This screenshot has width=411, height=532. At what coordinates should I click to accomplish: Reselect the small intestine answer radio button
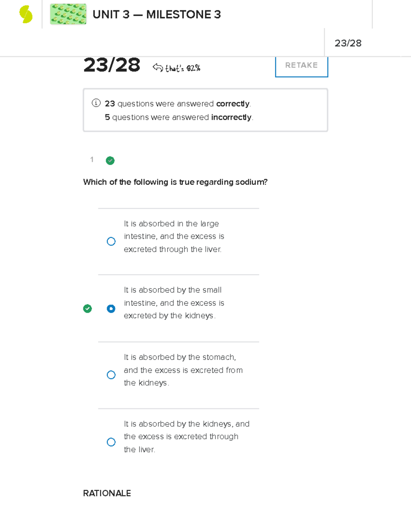(x=111, y=309)
